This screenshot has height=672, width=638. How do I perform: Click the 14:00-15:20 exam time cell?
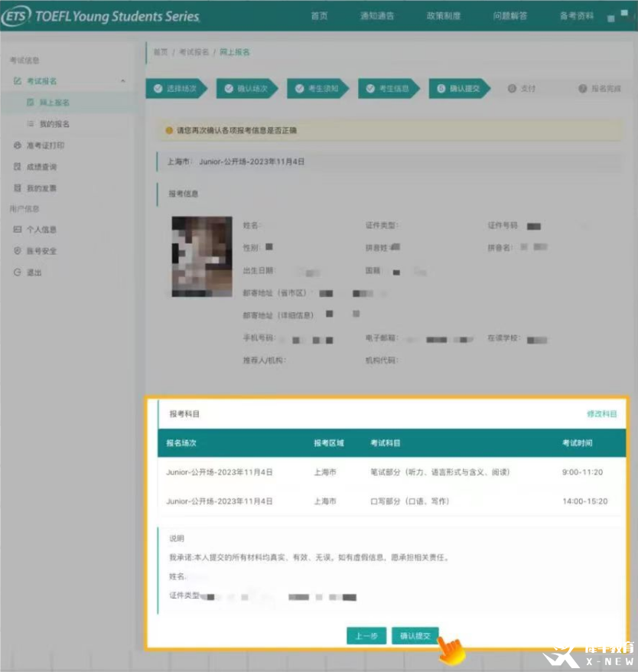[585, 501]
